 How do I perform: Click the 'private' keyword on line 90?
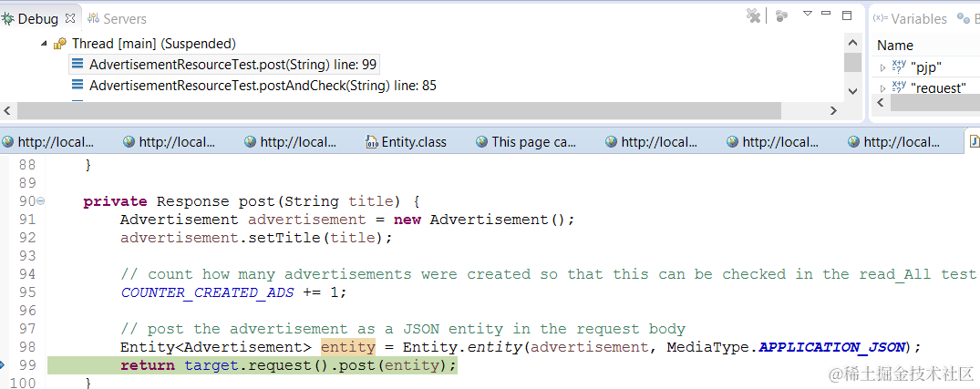tap(115, 201)
